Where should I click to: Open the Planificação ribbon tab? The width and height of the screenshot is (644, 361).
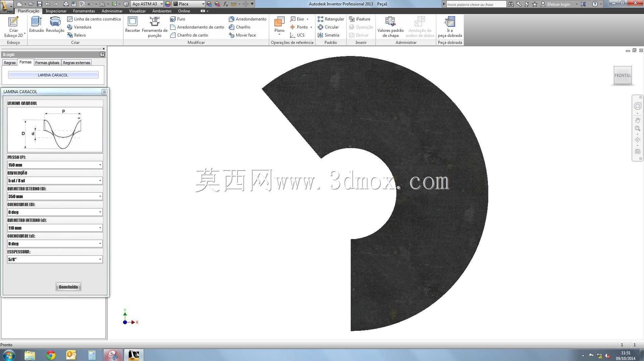(28, 11)
